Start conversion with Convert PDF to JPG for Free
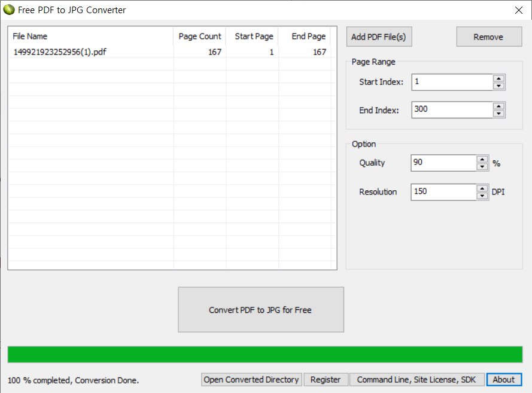The height and width of the screenshot is (393, 532). pyautogui.click(x=261, y=310)
